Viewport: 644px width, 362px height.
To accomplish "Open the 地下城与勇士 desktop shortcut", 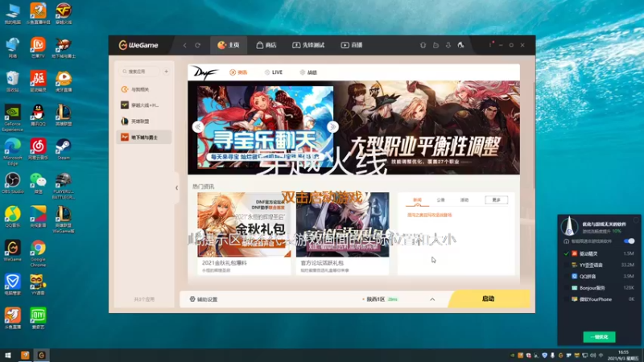I will click(x=64, y=47).
